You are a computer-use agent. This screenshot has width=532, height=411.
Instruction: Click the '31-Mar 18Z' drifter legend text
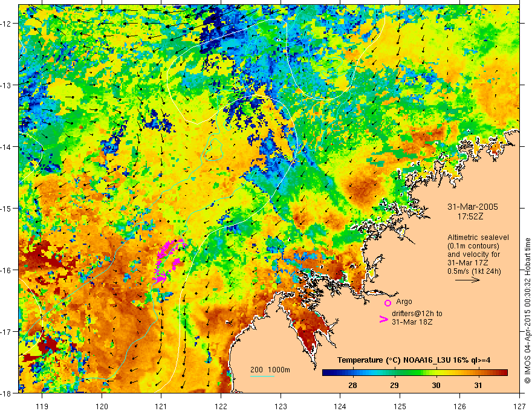(x=412, y=322)
